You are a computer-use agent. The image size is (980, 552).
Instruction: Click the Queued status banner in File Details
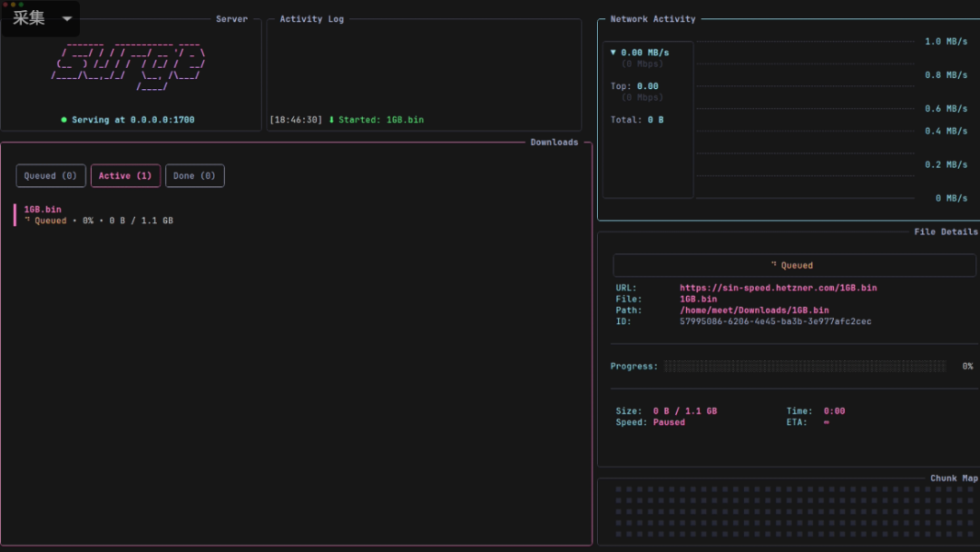794,266
